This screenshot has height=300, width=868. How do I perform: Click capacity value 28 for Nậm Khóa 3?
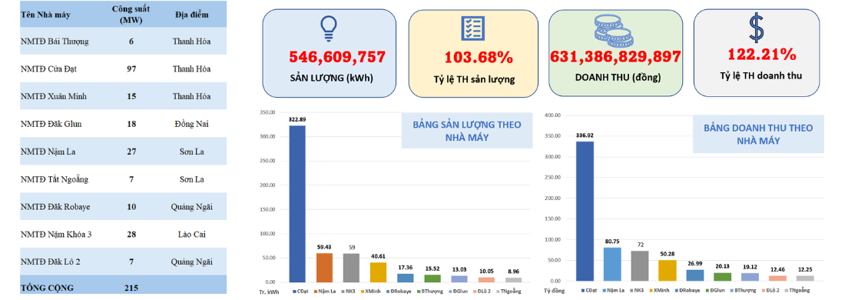point(131,235)
